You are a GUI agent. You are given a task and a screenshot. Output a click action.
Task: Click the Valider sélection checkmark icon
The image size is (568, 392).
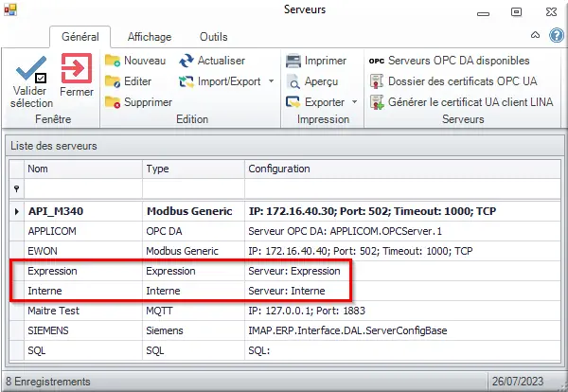tap(31, 69)
